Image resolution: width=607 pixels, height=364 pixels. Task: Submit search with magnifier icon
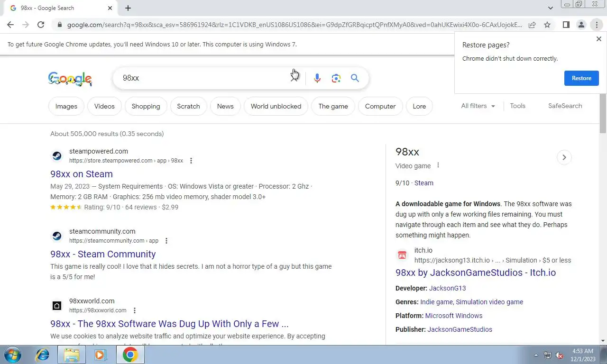pyautogui.click(x=355, y=78)
